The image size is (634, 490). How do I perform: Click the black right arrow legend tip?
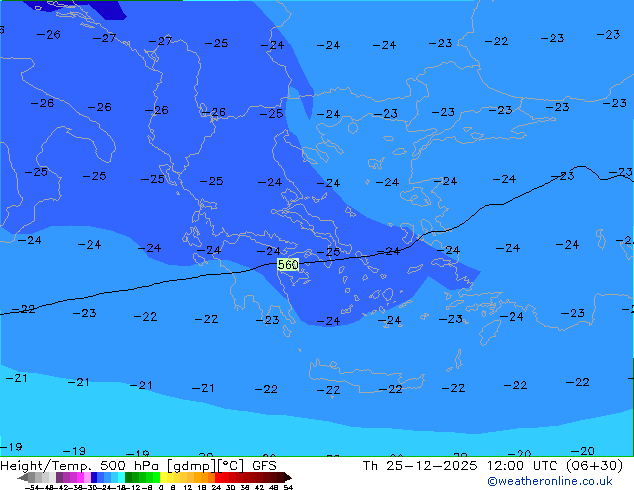point(288,477)
